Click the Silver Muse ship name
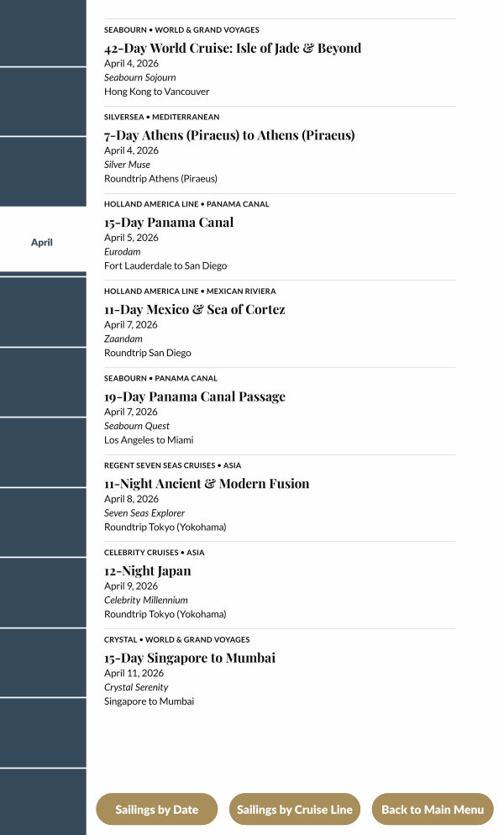 pos(127,165)
